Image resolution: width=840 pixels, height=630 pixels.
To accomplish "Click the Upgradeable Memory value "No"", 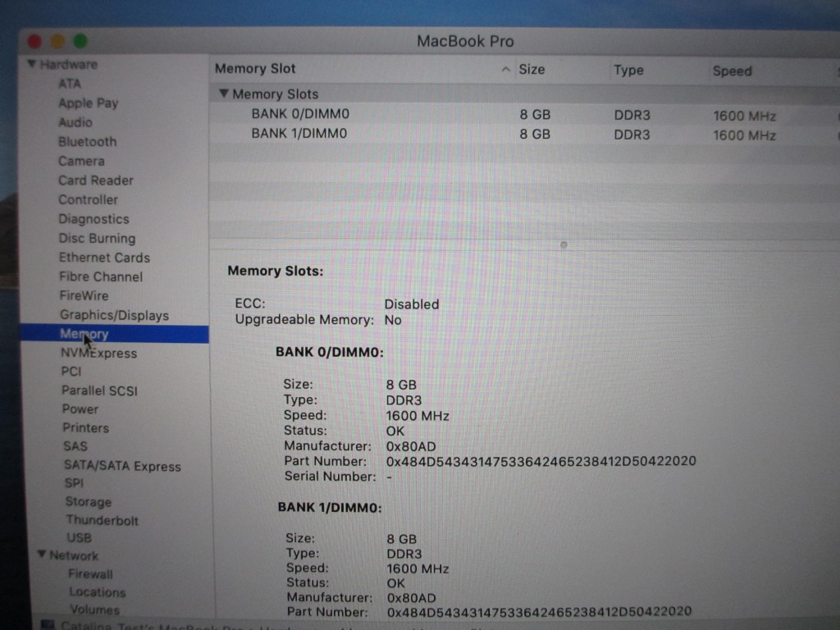I will [393, 321].
